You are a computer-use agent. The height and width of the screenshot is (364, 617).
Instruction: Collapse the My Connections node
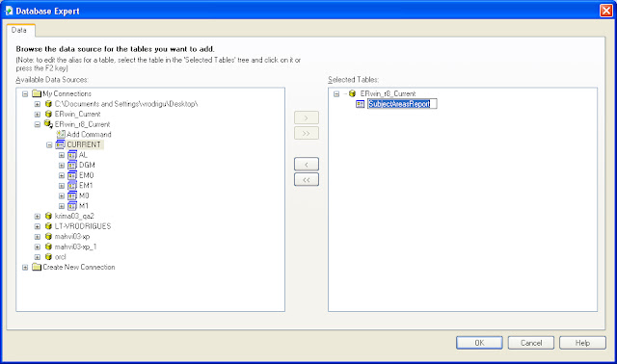(x=25, y=94)
